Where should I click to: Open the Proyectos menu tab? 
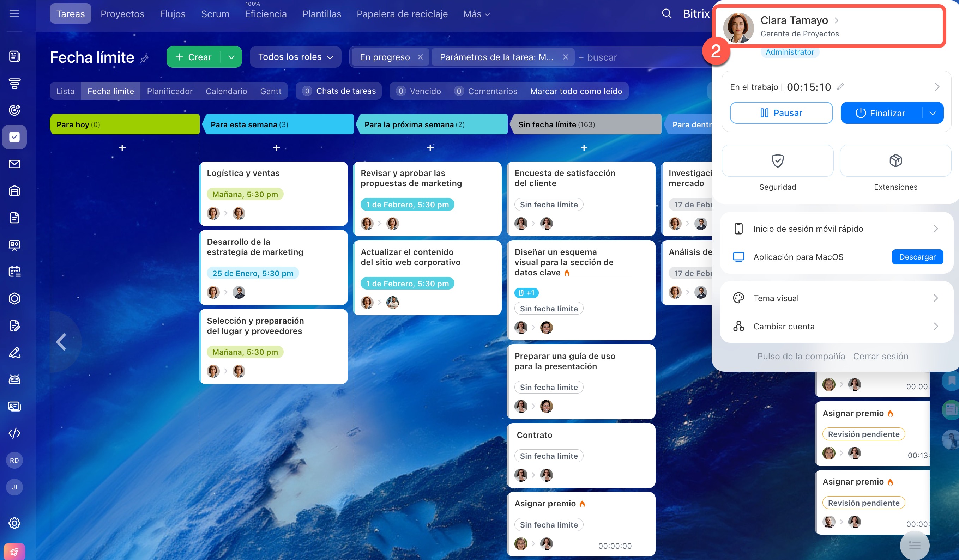(122, 14)
